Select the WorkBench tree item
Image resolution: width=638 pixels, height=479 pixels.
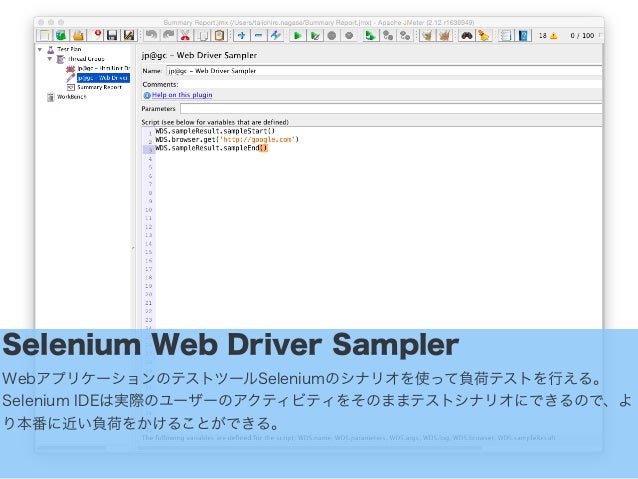coord(72,97)
